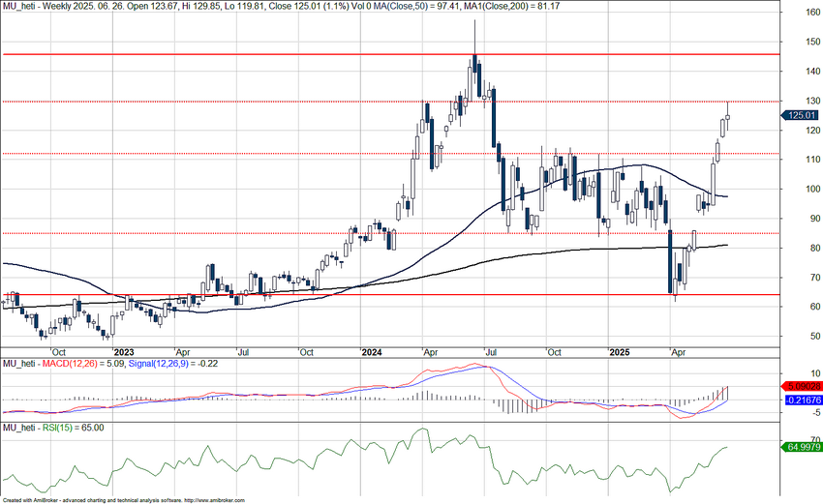Click the 150 price axis label
The width and height of the screenshot is (823, 504).
(x=813, y=42)
